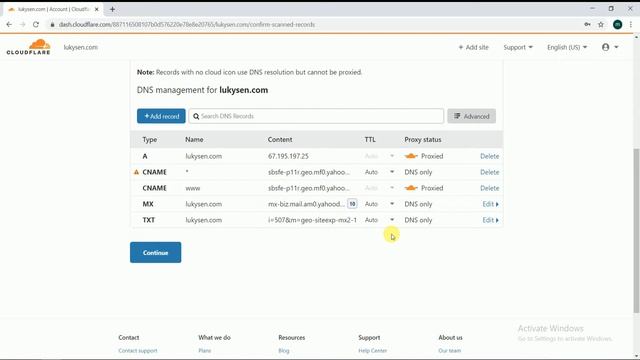Click DNS only status of wildcard CNAME
The width and height of the screenshot is (640, 360).
(x=418, y=172)
